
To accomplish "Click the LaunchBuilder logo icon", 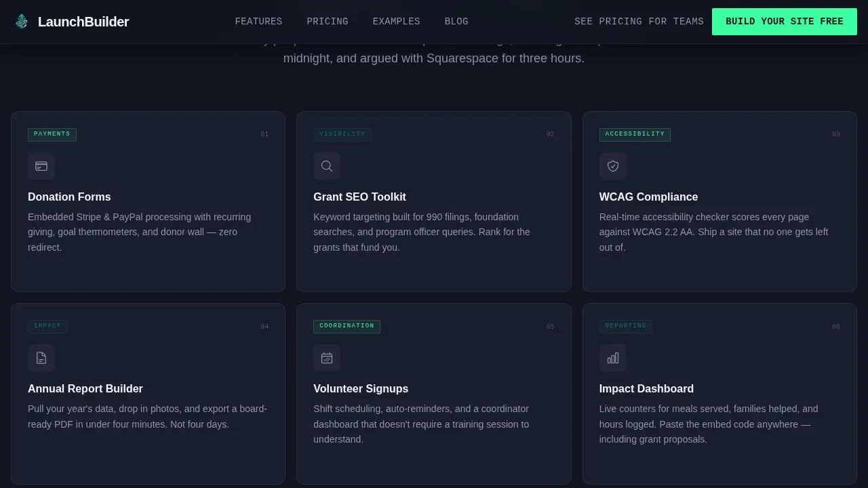I will 22,22.
